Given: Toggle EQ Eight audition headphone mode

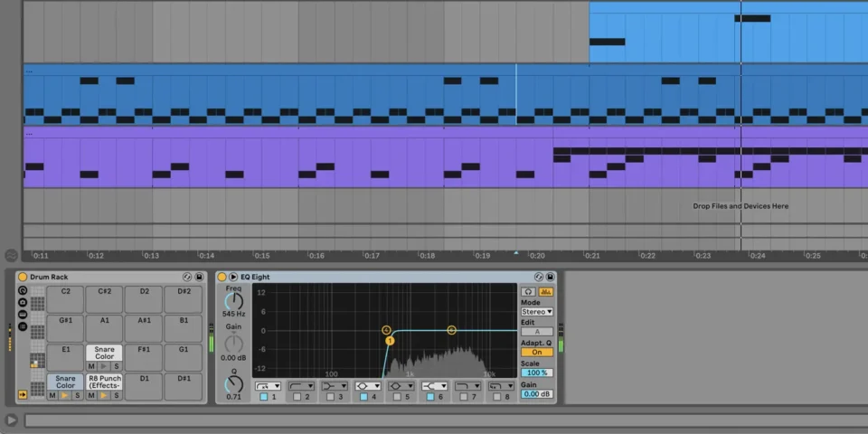Looking at the screenshot, I should point(528,291).
